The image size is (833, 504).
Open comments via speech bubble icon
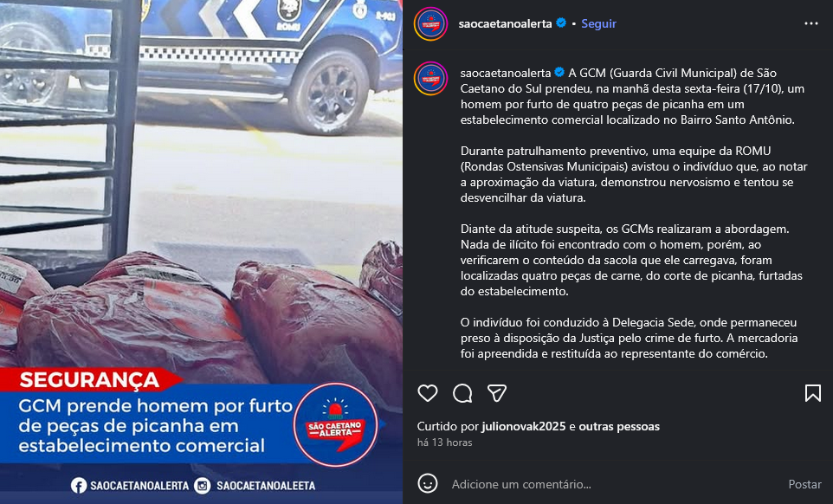pyautogui.click(x=462, y=393)
